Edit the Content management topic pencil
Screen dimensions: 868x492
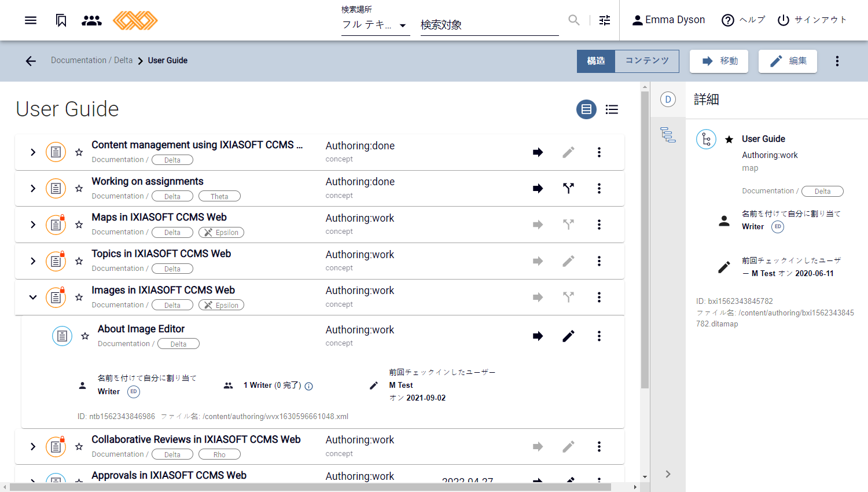click(x=568, y=152)
